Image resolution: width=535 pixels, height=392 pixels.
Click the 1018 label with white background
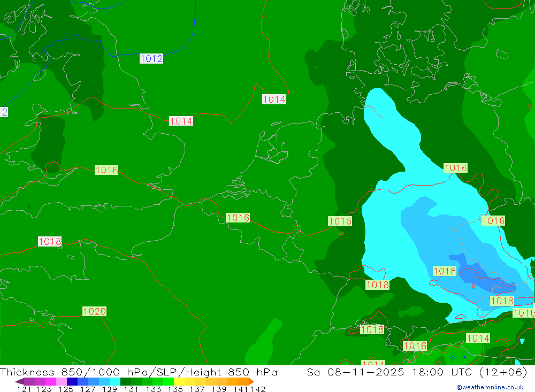click(50, 242)
